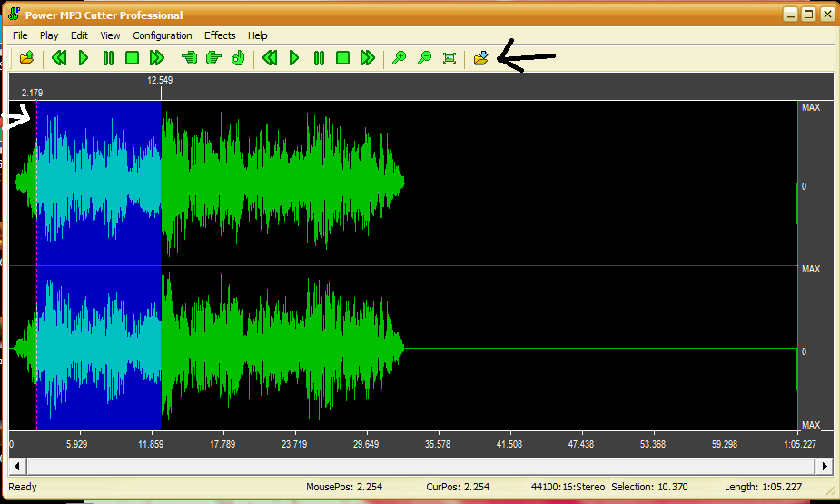Open the View menu
Viewport: 840px width, 504px height.
tap(110, 35)
